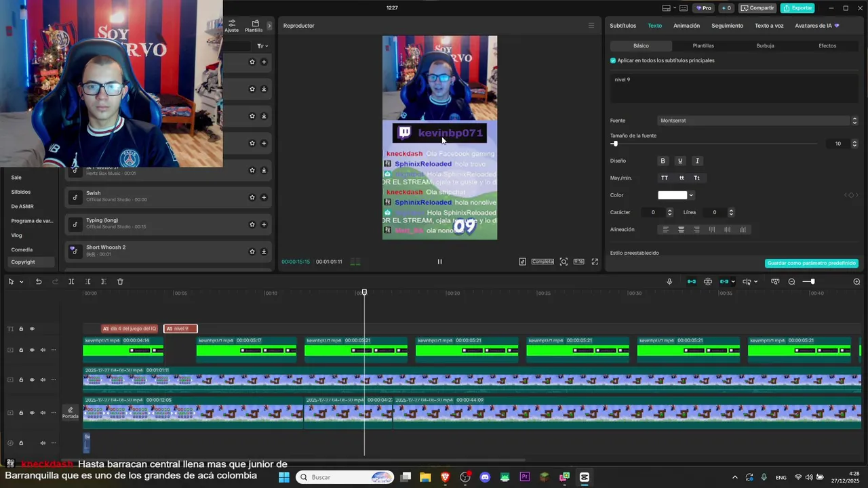Switch to the Subtítulos tab
This screenshot has width=868, height=488.
[623, 26]
